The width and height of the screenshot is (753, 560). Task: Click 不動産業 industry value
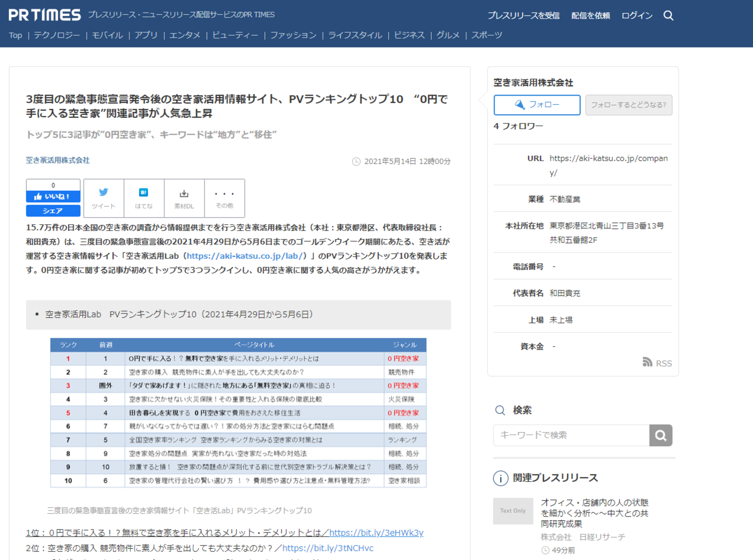coord(565,199)
